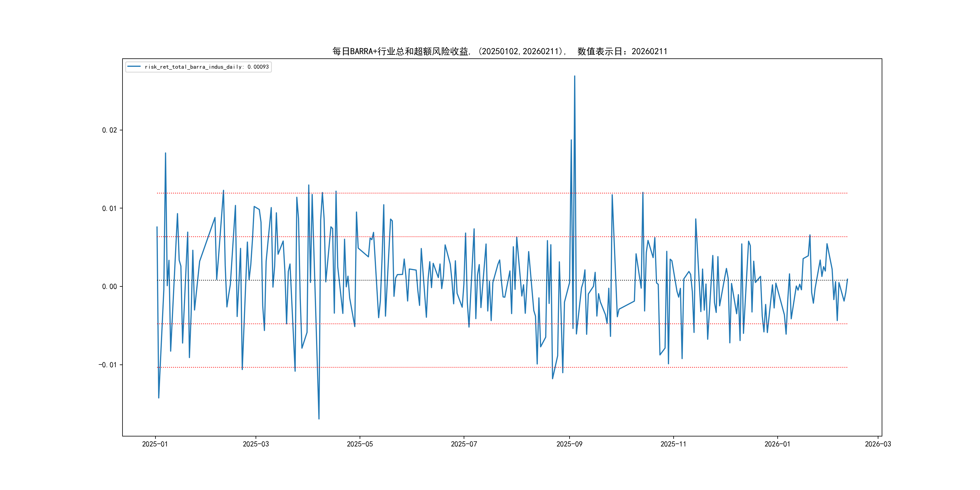The width and height of the screenshot is (980, 490).
Task: Click the -0.01 y-axis tick label
Action: (x=108, y=365)
